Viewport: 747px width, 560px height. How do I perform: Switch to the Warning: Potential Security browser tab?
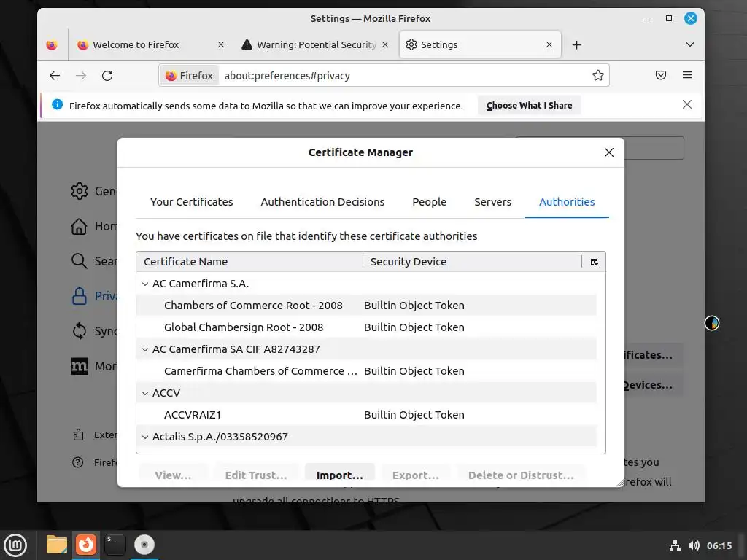pyautogui.click(x=317, y=44)
